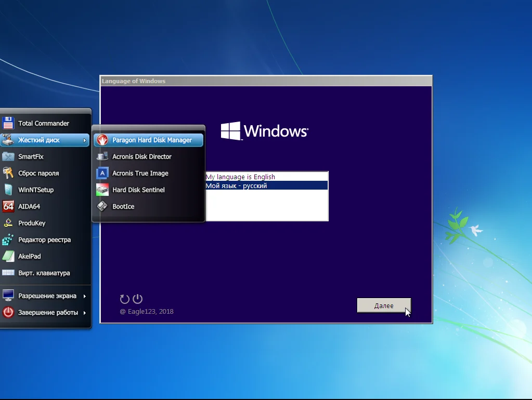Click the ProduKey key icon
This screenshot has height=400, width=532.
click(x=8, y=223)
